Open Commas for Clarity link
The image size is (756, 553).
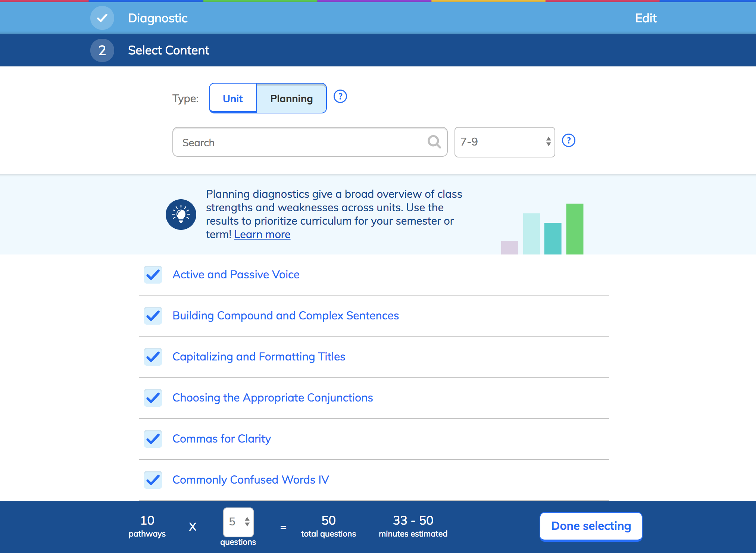[x=222, y=439]
